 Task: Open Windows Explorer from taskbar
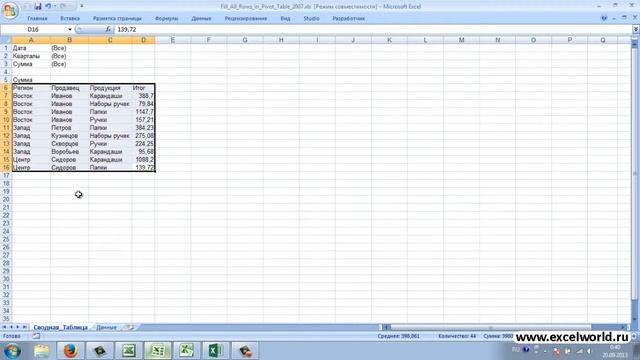(x=42, y=351)
